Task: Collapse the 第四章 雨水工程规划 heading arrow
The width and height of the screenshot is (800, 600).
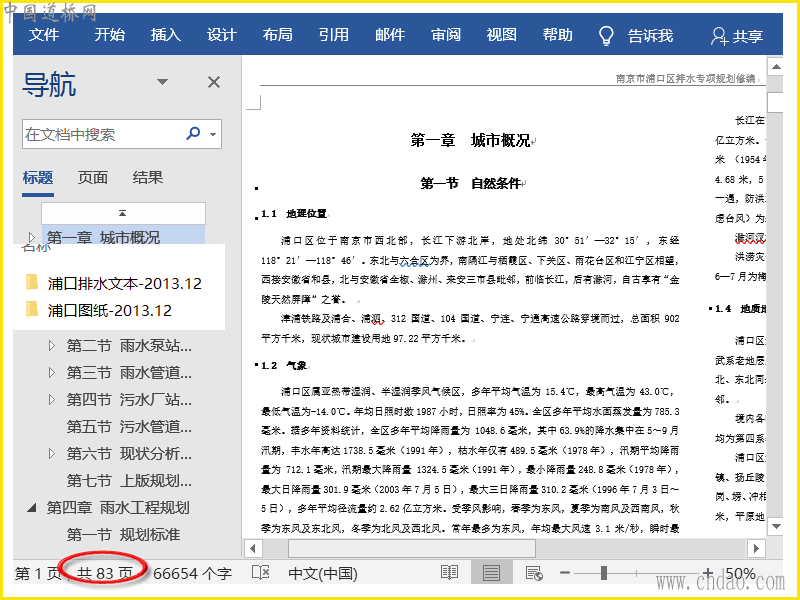Action: [x=32, y=508]
